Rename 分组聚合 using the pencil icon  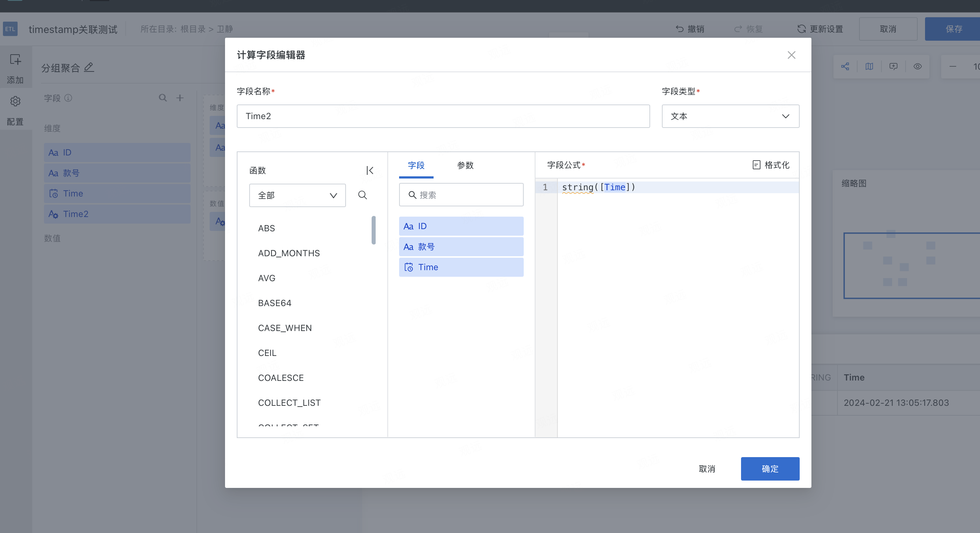click(89, 67)
